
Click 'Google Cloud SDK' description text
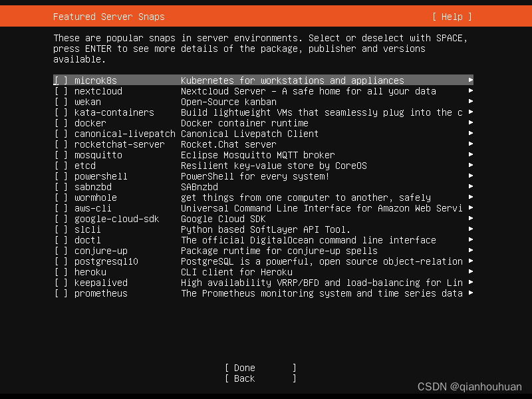click(x=223, y=219)
